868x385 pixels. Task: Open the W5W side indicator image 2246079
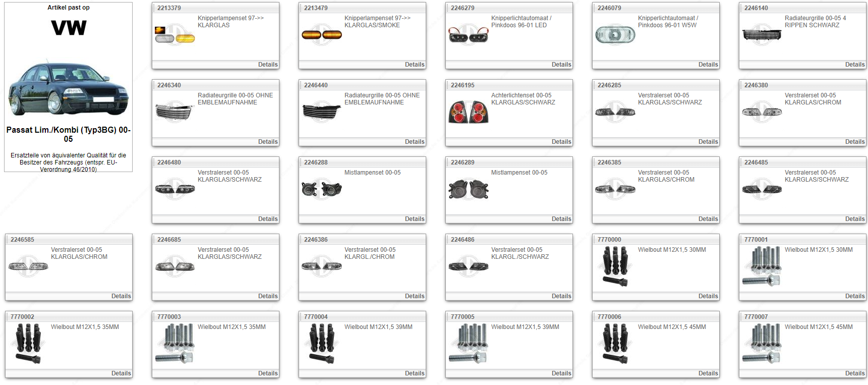click(x=615, y=34)
